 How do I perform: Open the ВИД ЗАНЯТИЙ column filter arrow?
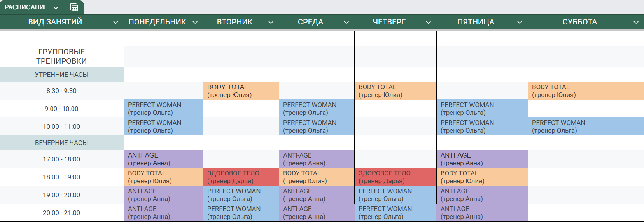pos(115,23)
